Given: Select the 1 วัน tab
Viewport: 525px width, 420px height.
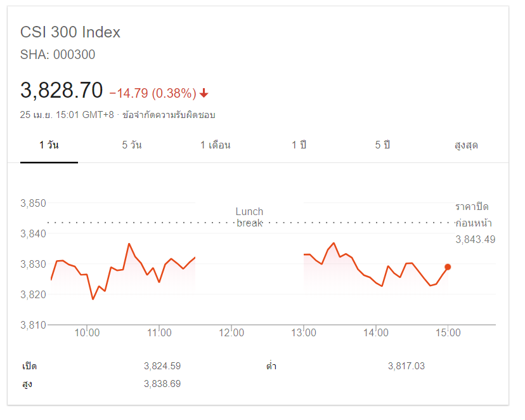Looking at the screenshot, I should (49, 145).
